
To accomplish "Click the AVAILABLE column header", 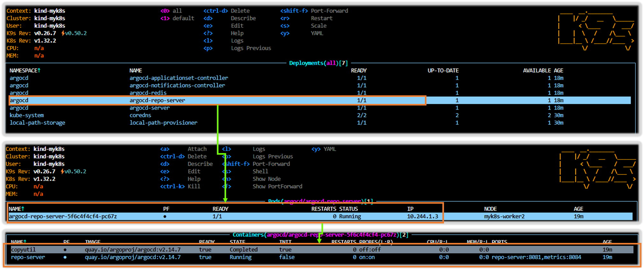I will pyautogui.click(x=537, y=70).
